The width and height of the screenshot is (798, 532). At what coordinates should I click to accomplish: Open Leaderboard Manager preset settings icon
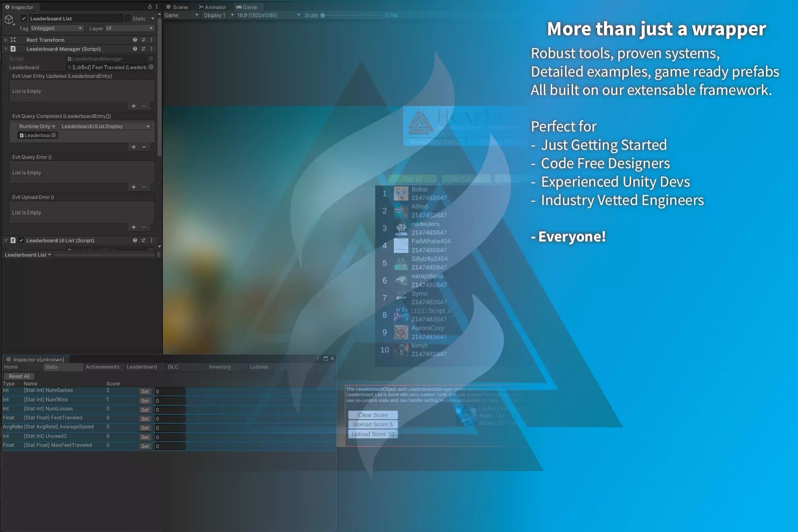coord(143,49)
